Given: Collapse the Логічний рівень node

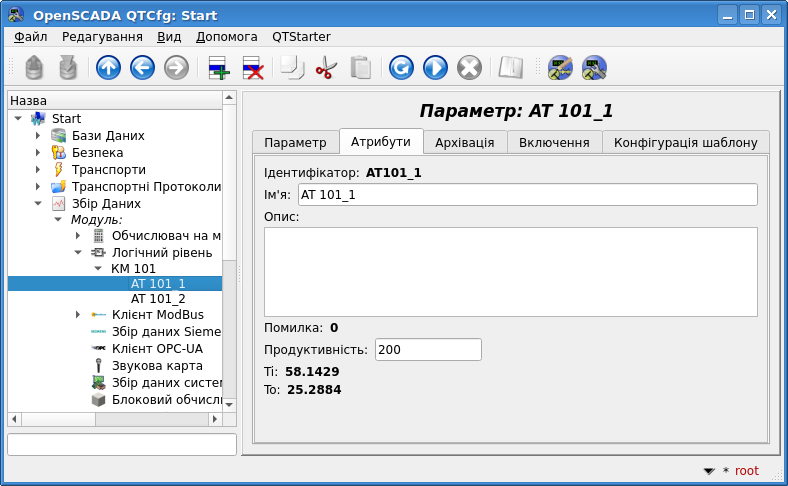Looking at the screenshot, I should 78,252.
